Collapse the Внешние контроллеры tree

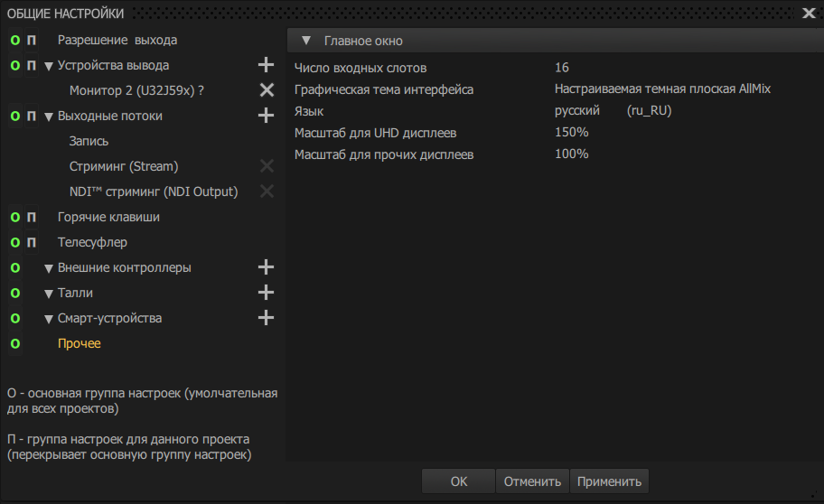pos(49,268)
